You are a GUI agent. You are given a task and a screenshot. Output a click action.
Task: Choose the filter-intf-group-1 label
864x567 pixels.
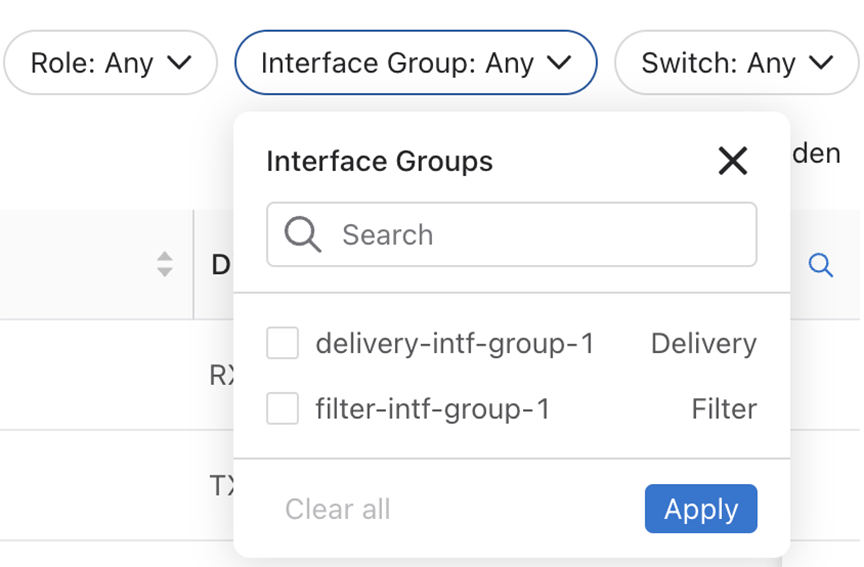432,408
